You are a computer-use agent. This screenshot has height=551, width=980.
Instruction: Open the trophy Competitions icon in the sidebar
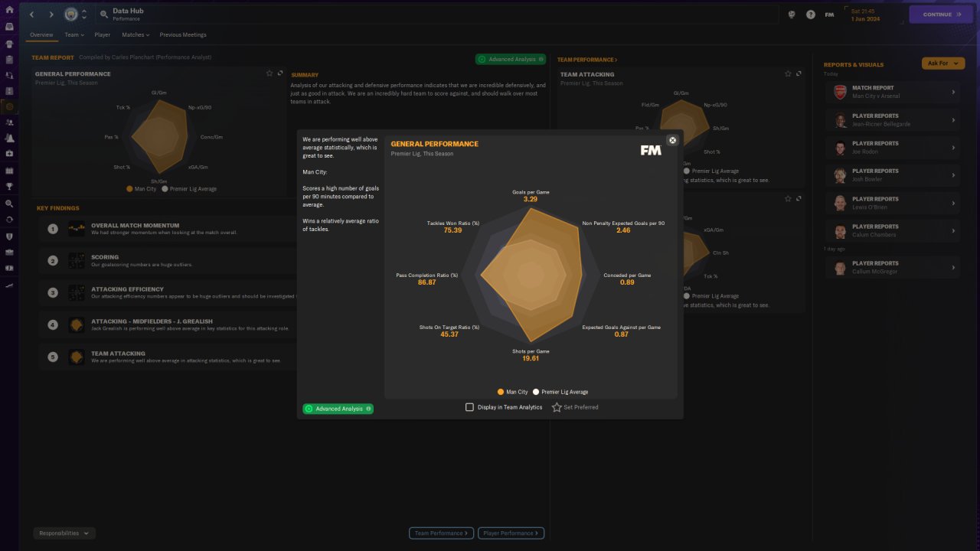tap(9, 187)
